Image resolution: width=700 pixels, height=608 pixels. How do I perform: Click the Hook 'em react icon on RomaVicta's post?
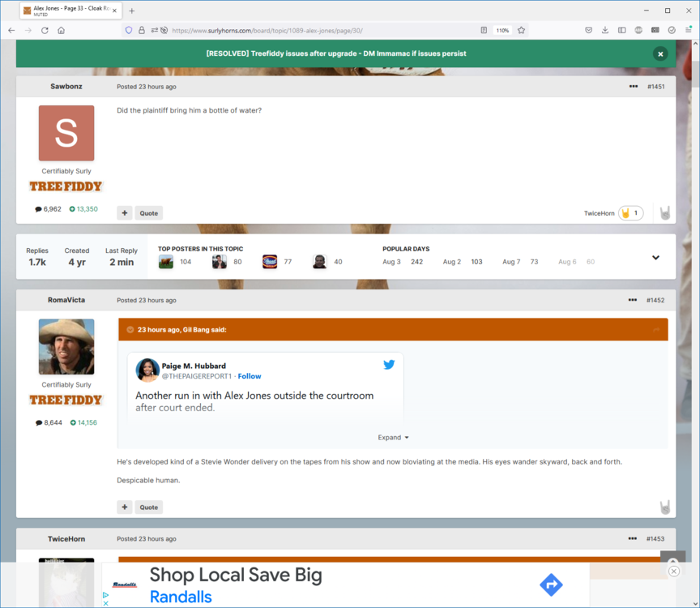[664, 507]
